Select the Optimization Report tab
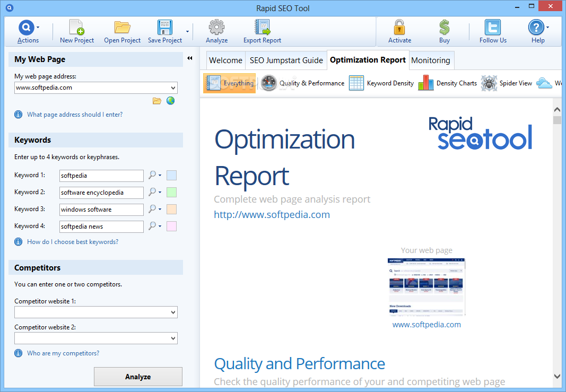Viewport: 566px width, 392px height. click(368, 60)
